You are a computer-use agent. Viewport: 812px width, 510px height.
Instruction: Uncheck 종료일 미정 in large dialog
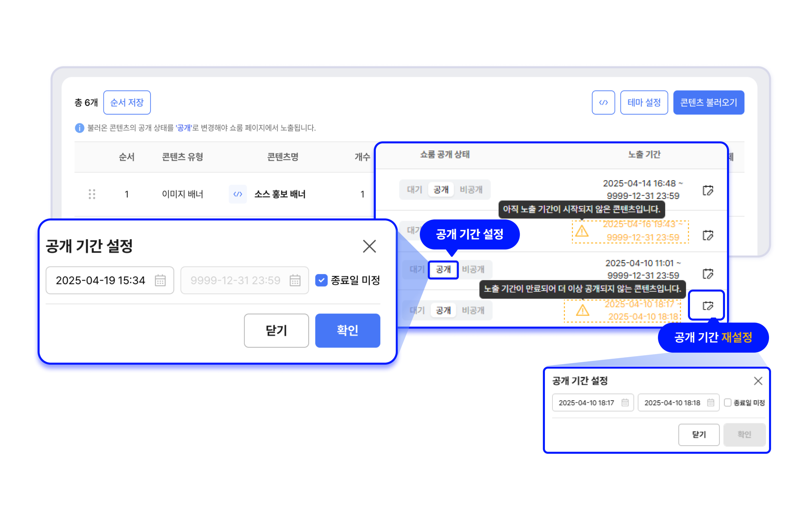click(x=321, y=280)
